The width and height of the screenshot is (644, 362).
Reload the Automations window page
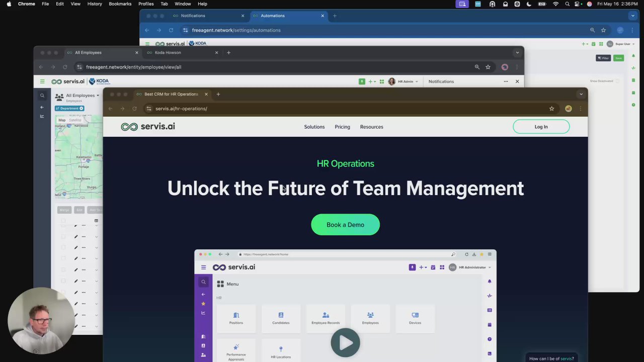click(171, 30)
